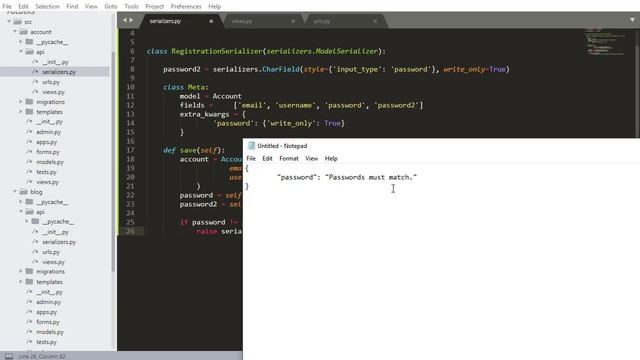Click folder icon of blog templates
Viewport: 640px width, 360px height.
(29, 282)
